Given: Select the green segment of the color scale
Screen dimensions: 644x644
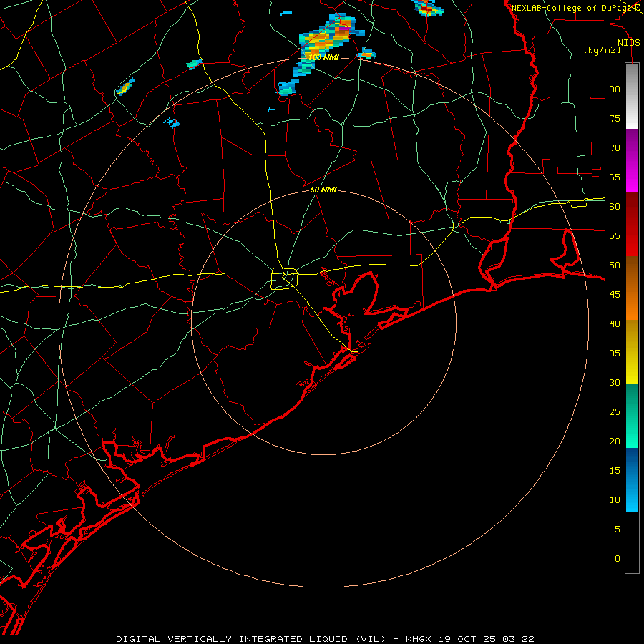Looking at the screenshot, I should pyautogui.click(x=632, y=416).
